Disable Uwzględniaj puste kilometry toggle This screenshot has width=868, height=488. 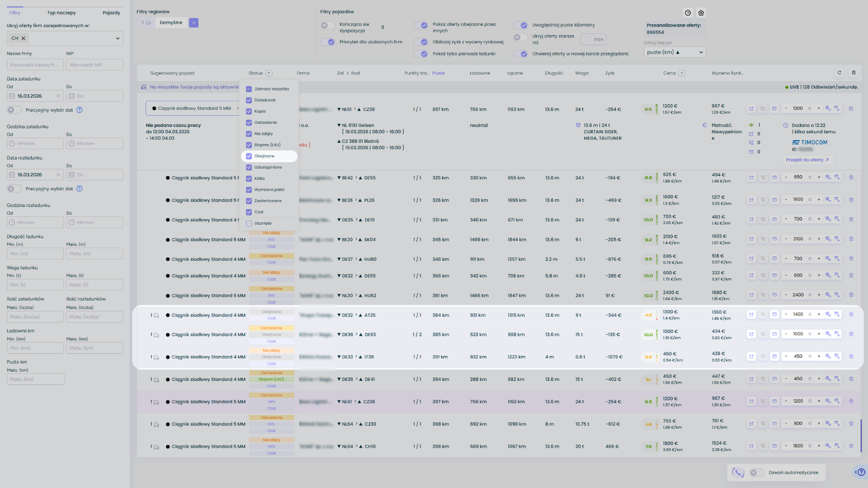coord(521,25)
